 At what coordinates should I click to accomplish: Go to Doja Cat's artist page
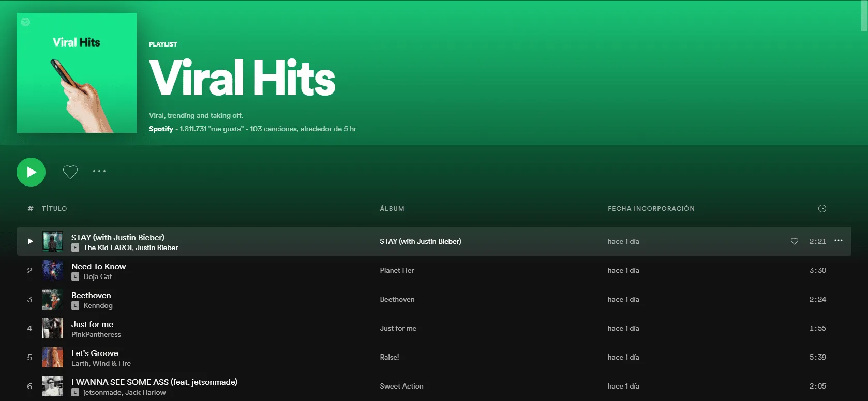[x=98, y=276]
